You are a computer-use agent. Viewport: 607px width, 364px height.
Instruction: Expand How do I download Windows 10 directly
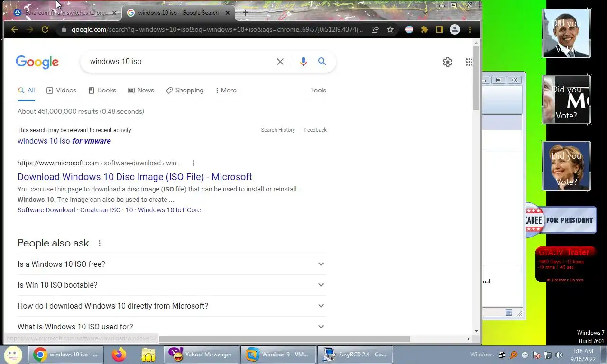(x=171, y=306)
